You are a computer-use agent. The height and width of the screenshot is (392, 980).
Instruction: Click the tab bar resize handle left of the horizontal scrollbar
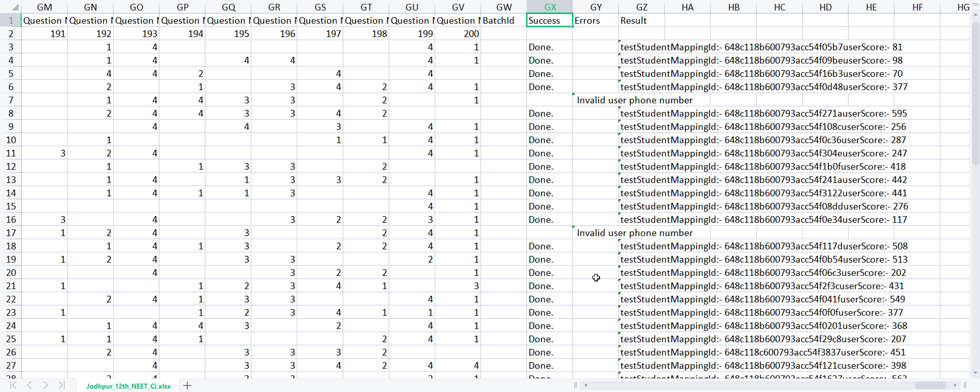coord(575,385)
